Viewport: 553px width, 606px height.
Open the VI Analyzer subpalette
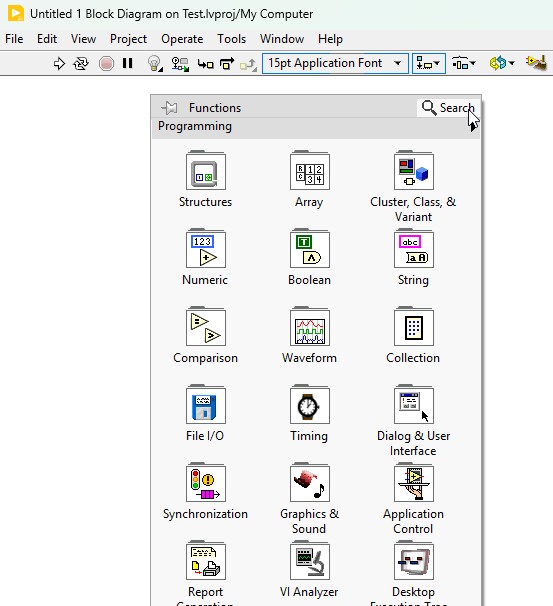coord(310,570)
